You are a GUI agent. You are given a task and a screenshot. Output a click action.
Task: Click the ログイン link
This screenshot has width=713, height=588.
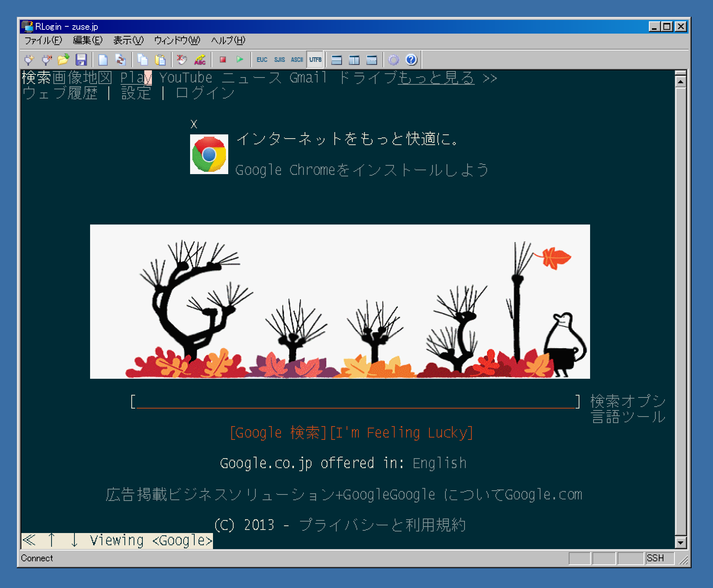tap(205, 93)
